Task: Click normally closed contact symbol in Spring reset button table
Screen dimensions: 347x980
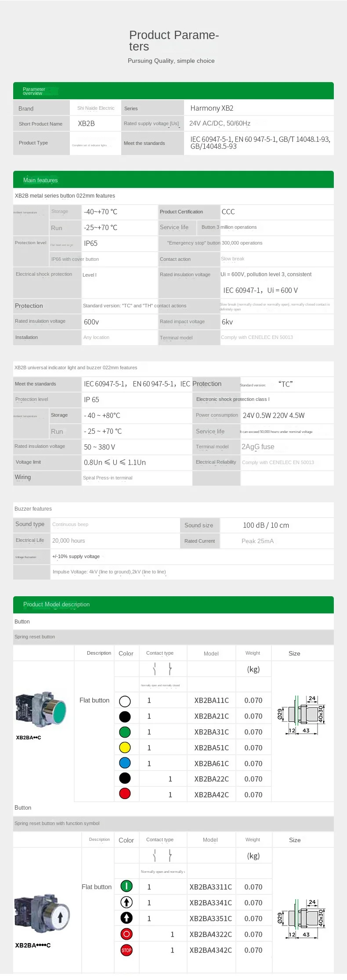Action: tap(170, 669)
